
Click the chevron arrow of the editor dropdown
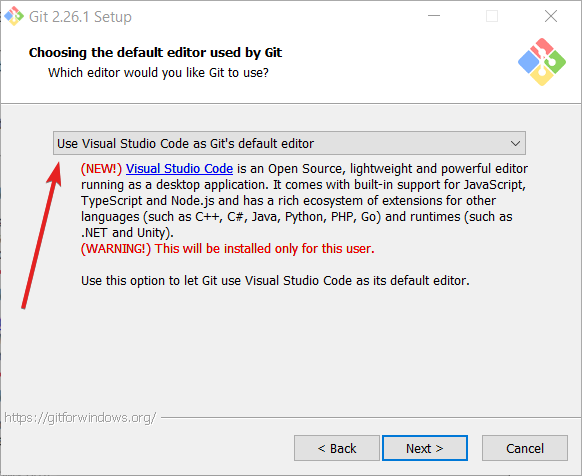pyautogui.click(x=515, y=143)
